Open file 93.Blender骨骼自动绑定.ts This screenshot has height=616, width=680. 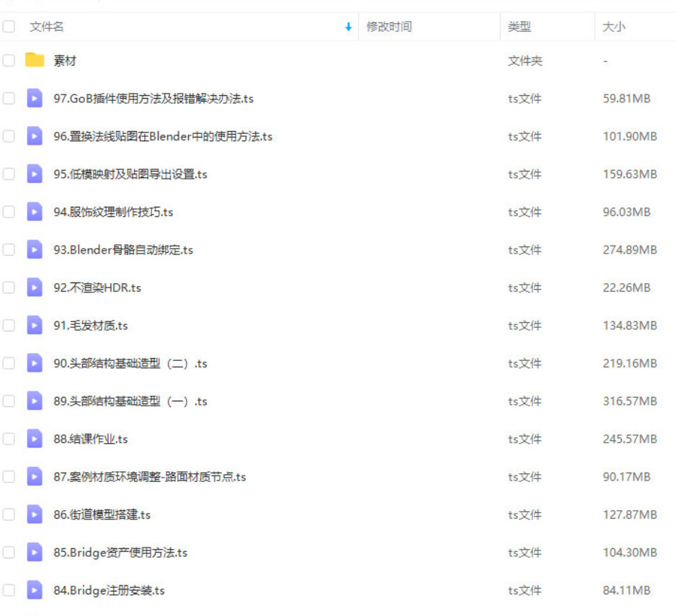point(123,250)
